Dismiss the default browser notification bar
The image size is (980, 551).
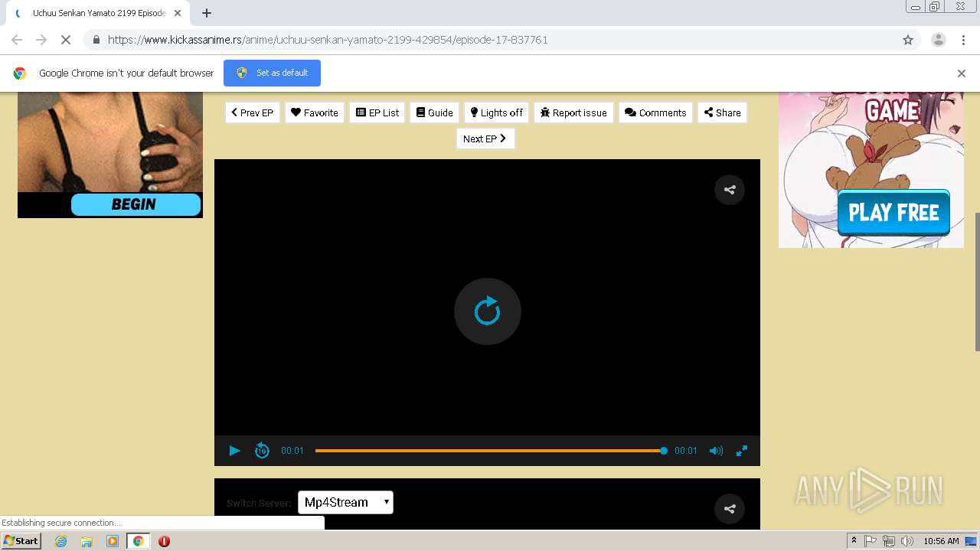click(x=962, y=73)
